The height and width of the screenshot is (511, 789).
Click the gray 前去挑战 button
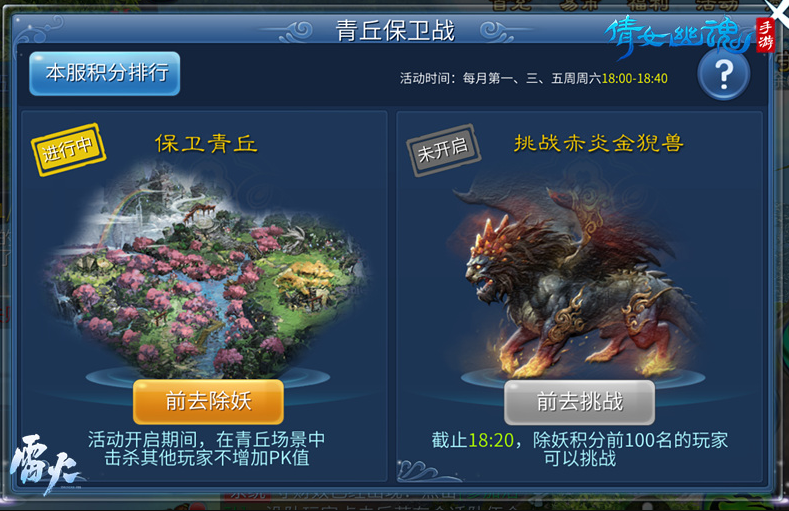(580, 402)
